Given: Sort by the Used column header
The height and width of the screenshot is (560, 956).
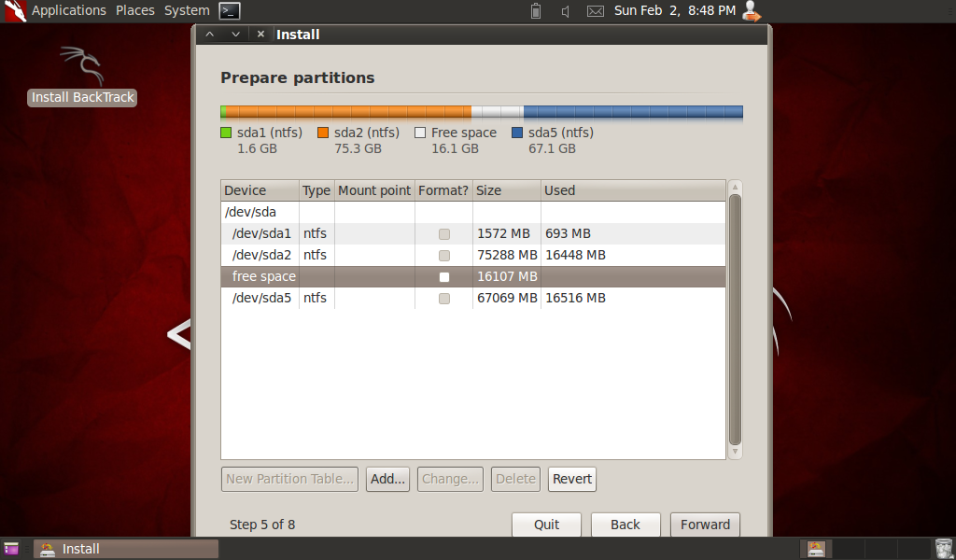Looking at the screenshot, I should tap(633, 190).
